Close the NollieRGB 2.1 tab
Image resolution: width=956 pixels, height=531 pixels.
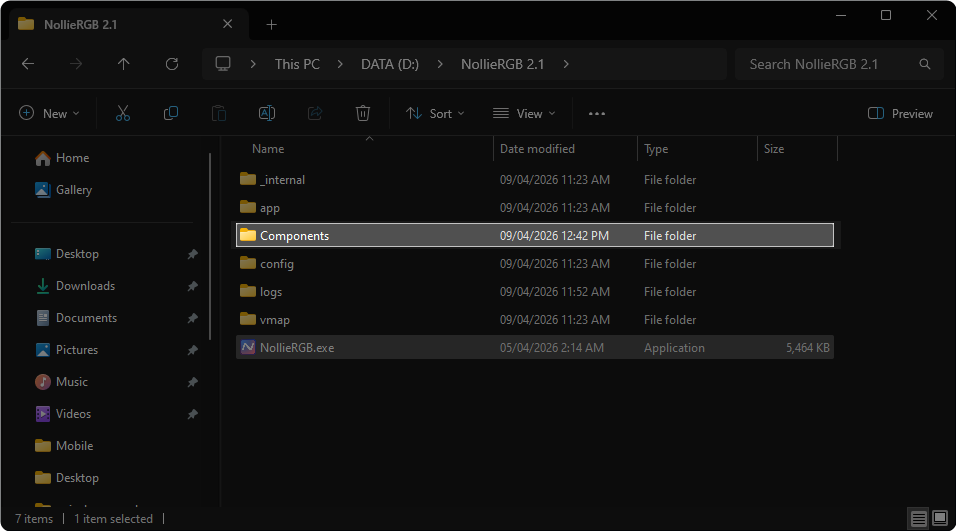pos(227,24)
